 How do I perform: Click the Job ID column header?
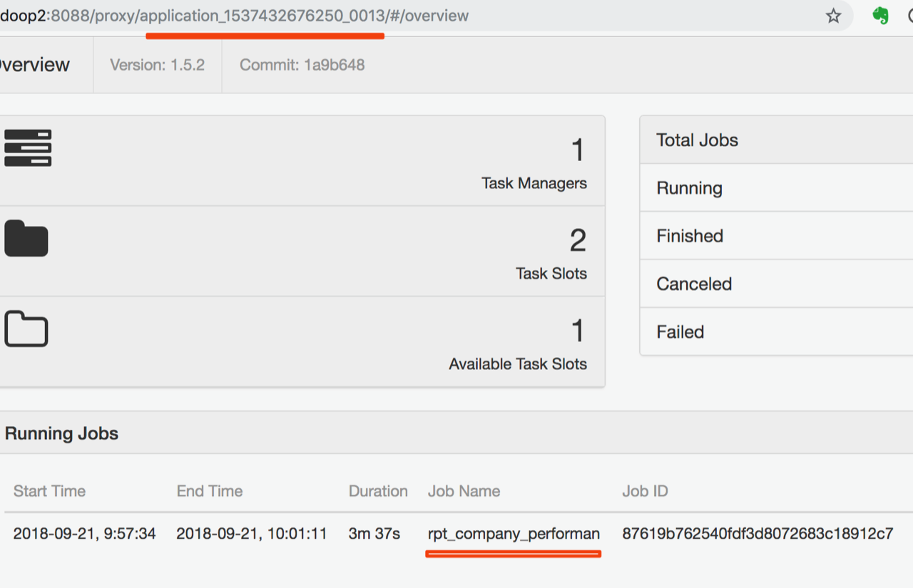click(x=645, y=491)
